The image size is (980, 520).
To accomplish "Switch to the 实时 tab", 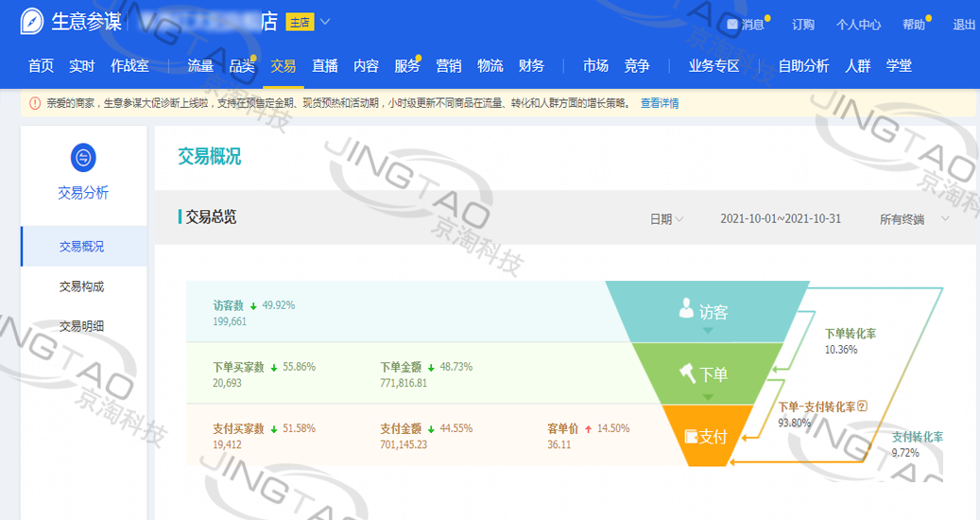I will 82,65.
